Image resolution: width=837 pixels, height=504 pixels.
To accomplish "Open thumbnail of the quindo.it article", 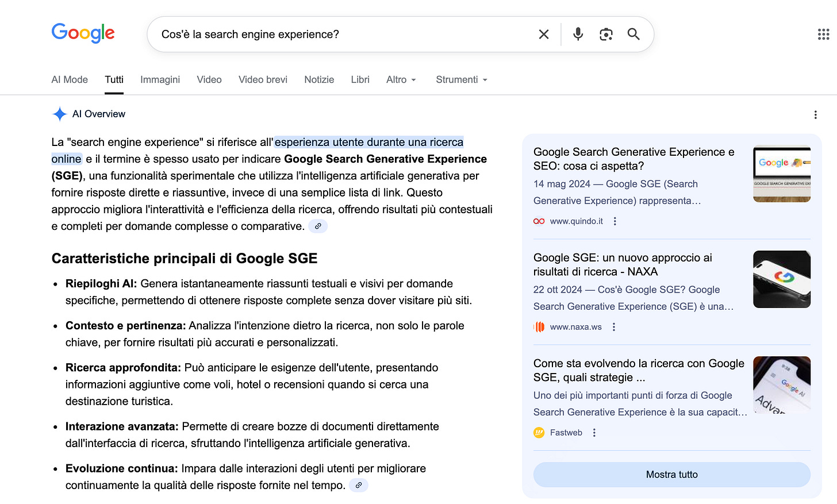I will click(x=782, y=174).
